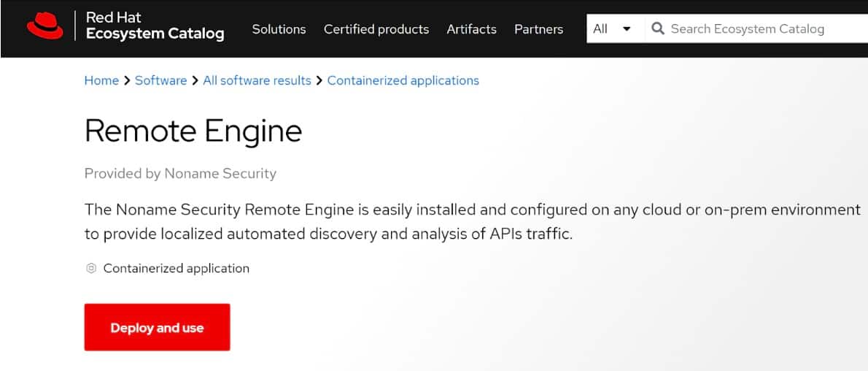
Task: Open the Certified products menu
Action: (x=376, y=29)
